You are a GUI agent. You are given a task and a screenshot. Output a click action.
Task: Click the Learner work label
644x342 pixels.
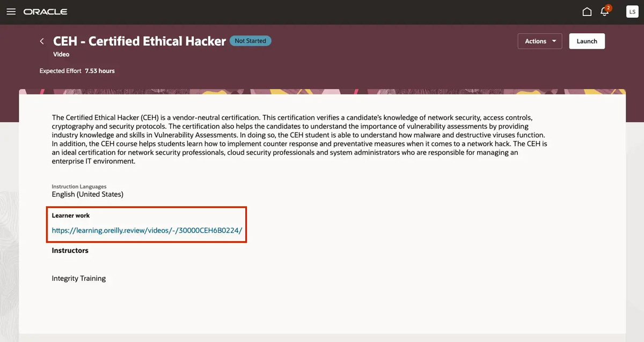point(71,215)
